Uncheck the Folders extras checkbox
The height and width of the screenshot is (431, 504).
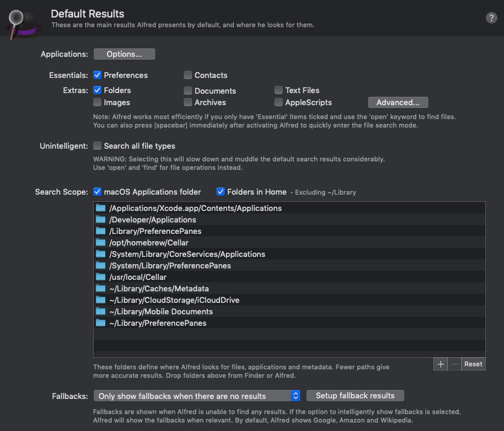(x=97, y=90)
